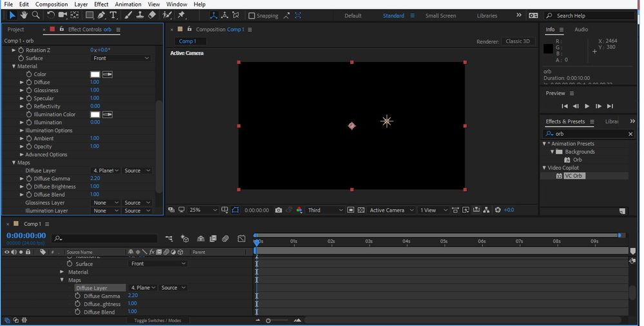
Task: Enable the Snapping checkbox
Action: pyautogui.click(x=252, y=15)
